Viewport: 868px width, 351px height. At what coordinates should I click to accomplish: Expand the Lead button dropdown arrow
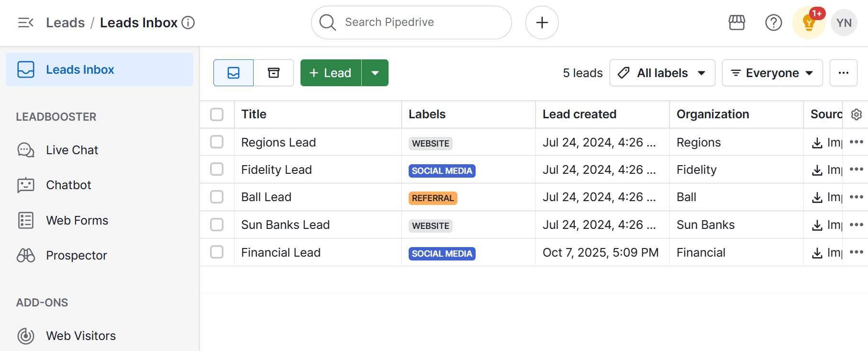tap(375, 73)
